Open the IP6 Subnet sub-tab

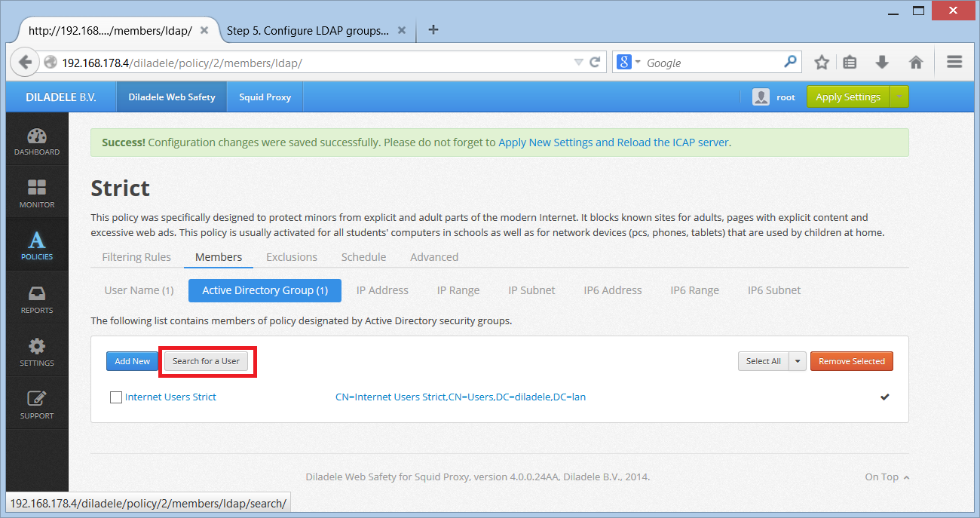pos(774,290)
